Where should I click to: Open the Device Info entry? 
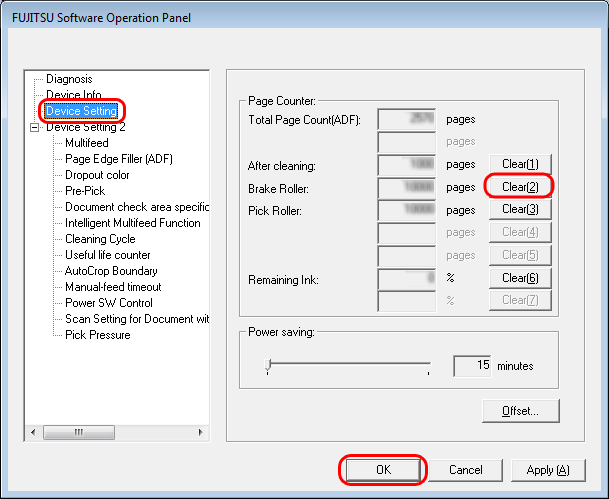coord(74,95)
